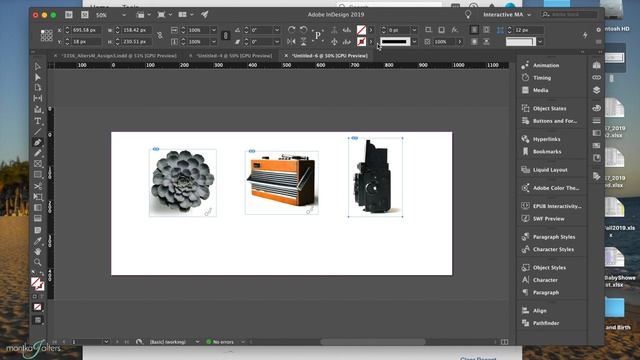
Task: Click the X position input field
Action: point(86,30)
